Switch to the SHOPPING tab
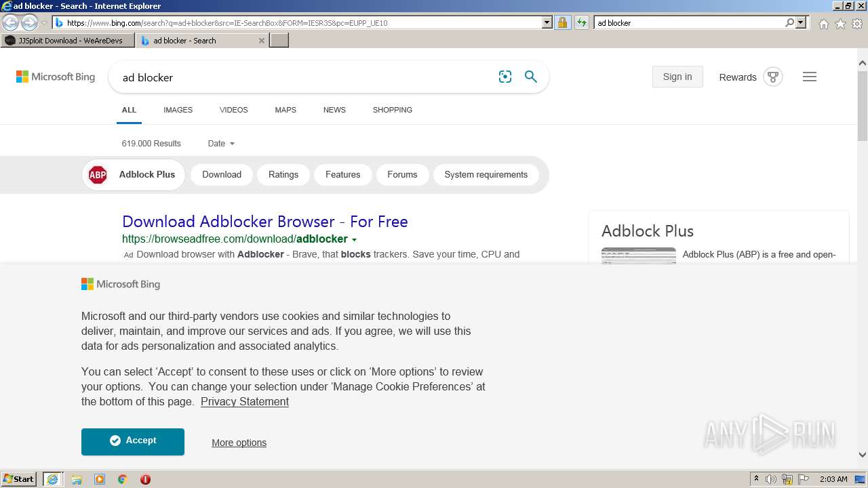868x488 pixels. point(392,110)
